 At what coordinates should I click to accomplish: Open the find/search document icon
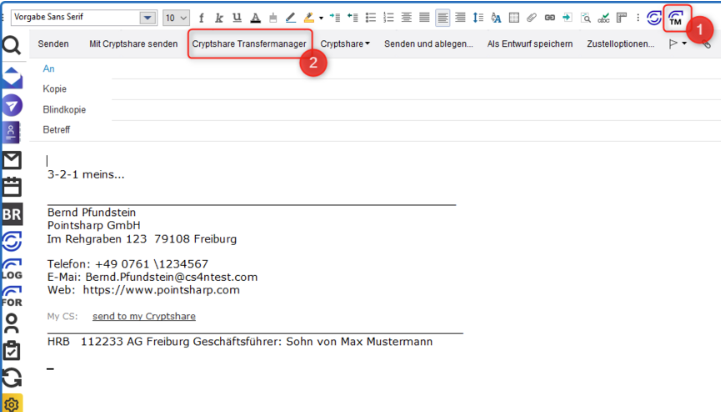(x=586, y=18)
